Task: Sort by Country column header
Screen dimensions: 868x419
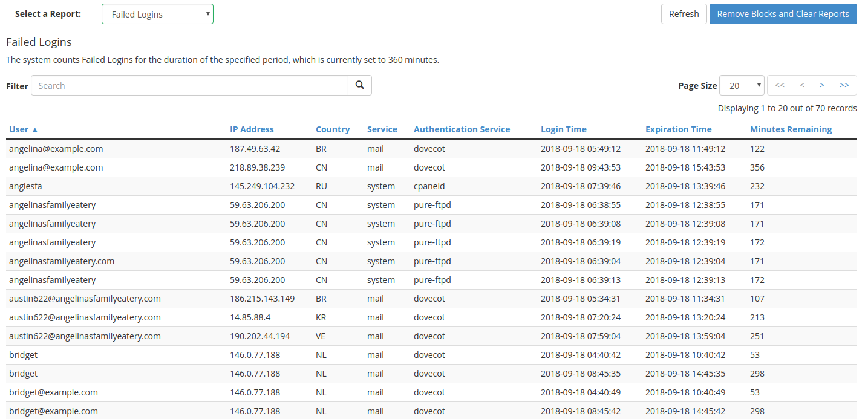Action: click(x=333, y=129)
